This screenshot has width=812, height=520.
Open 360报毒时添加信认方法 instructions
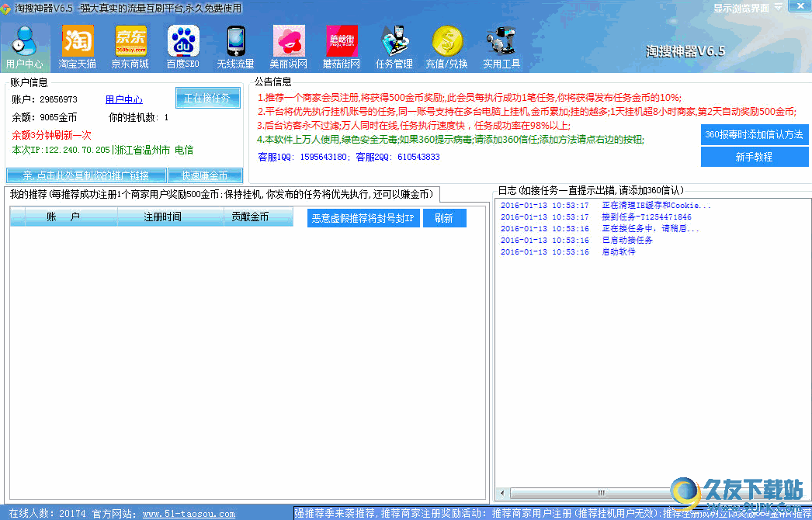(754, 135)
